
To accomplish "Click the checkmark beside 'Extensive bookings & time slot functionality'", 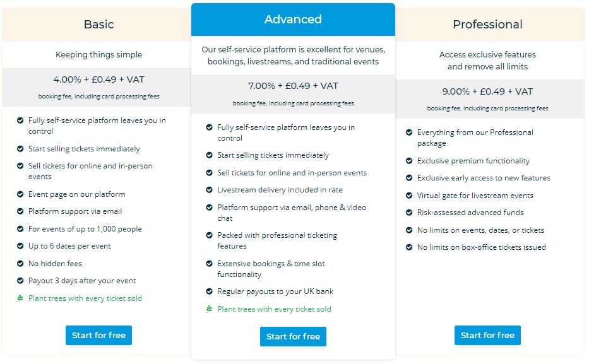I will pos(209,265).
